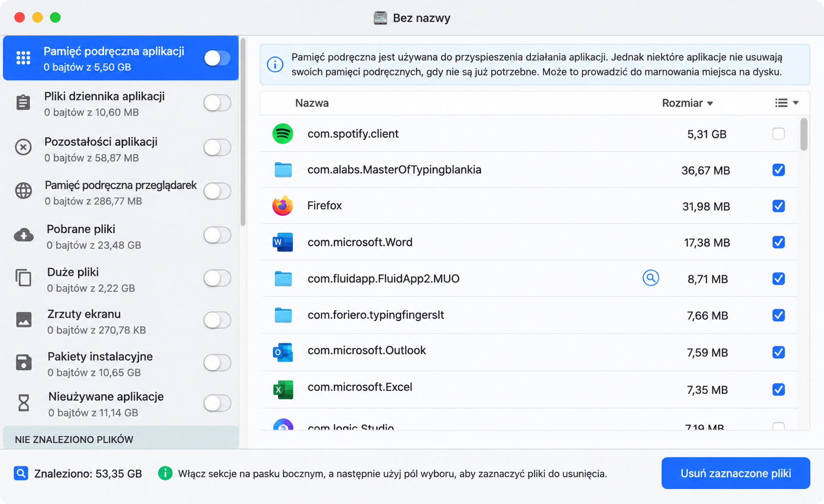Enable the Pobrane pliki switch
824x504 pixels.
pos(217,235)
